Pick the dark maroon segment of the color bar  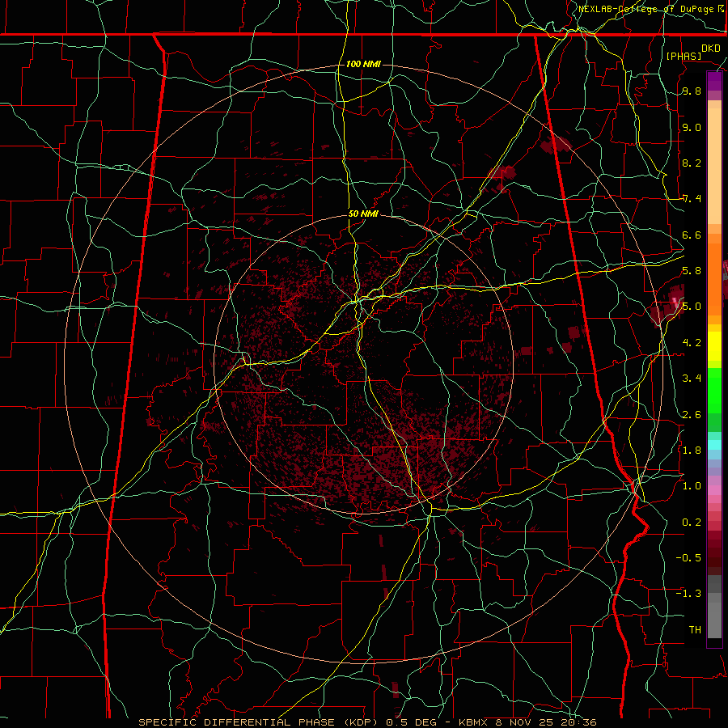coord(714,557)
